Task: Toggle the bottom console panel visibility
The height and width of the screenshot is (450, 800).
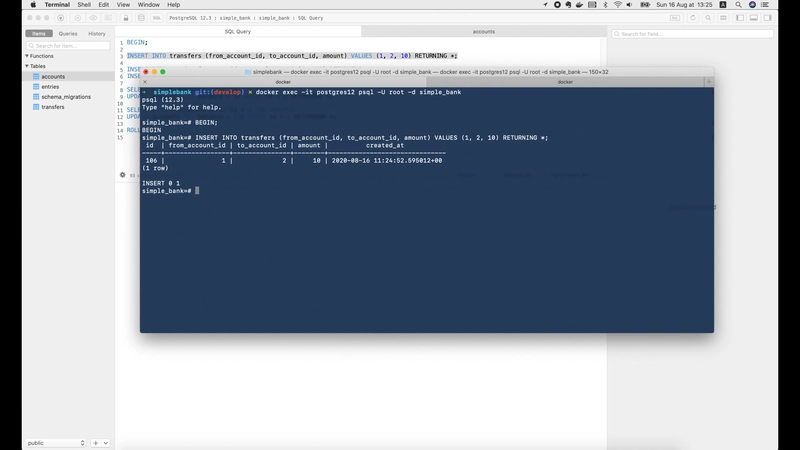Action: point(754,17)
